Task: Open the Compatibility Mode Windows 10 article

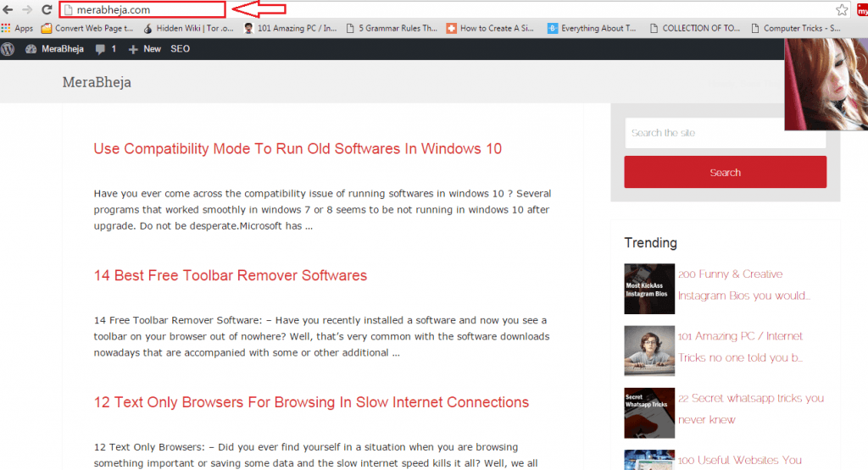Action: [x=298, y=149]
